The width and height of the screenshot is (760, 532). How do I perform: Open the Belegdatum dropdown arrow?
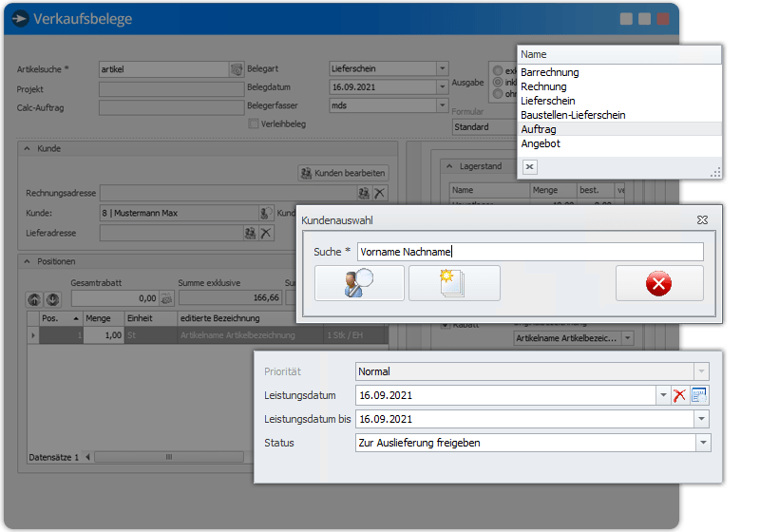click(442, 87)
